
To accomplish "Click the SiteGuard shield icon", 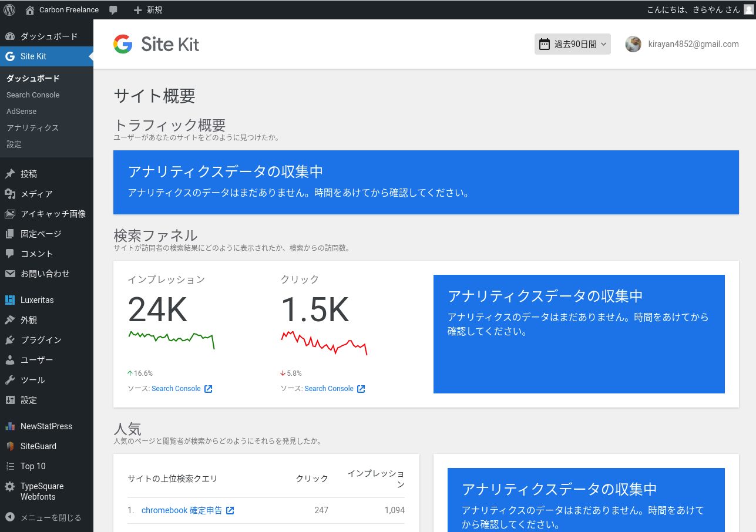I will pos(9,446).
